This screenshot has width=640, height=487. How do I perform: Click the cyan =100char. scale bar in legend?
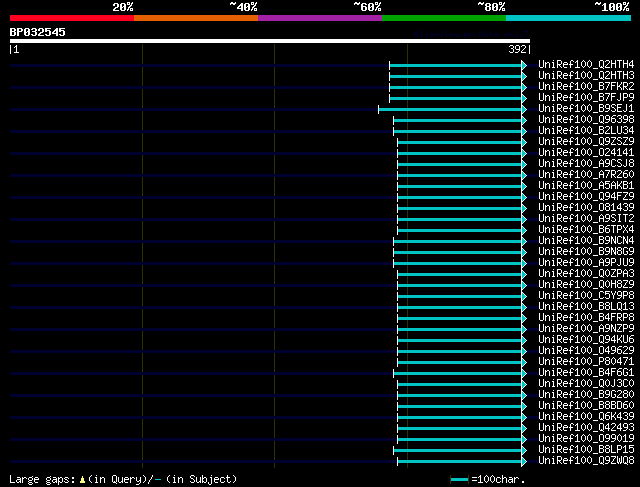pyautogui.click(x=460, y=480)
